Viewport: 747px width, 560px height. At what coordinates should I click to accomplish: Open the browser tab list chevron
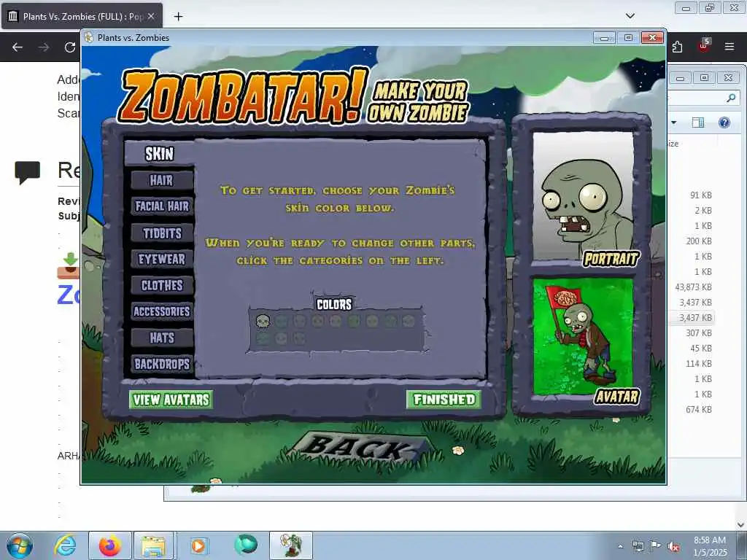pos(630,16)
